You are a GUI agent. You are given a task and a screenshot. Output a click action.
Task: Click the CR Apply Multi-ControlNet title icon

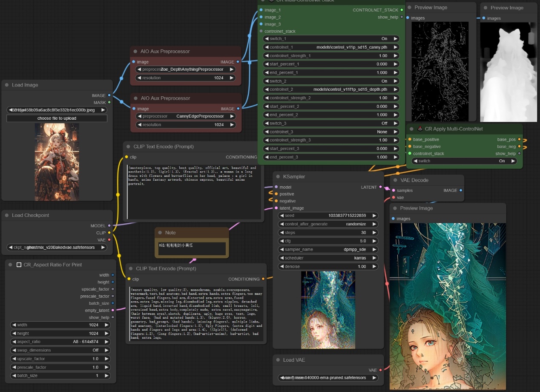420,129
